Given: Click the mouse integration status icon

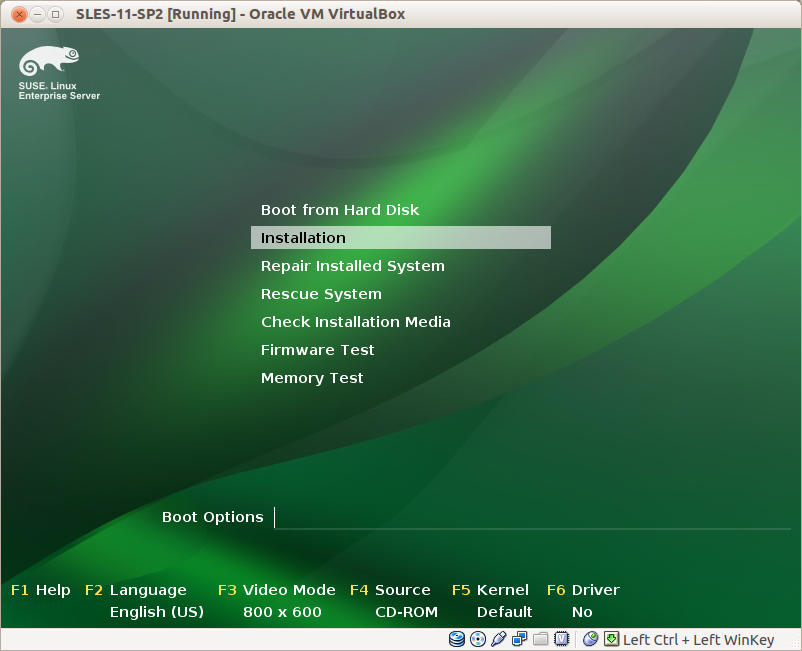Looking at the screenshot, I should pyautogui.click(x=589, y=639).
